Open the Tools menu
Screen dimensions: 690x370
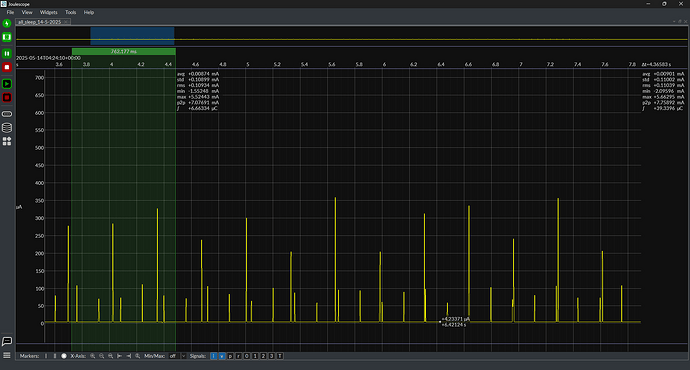pos(70,12)
